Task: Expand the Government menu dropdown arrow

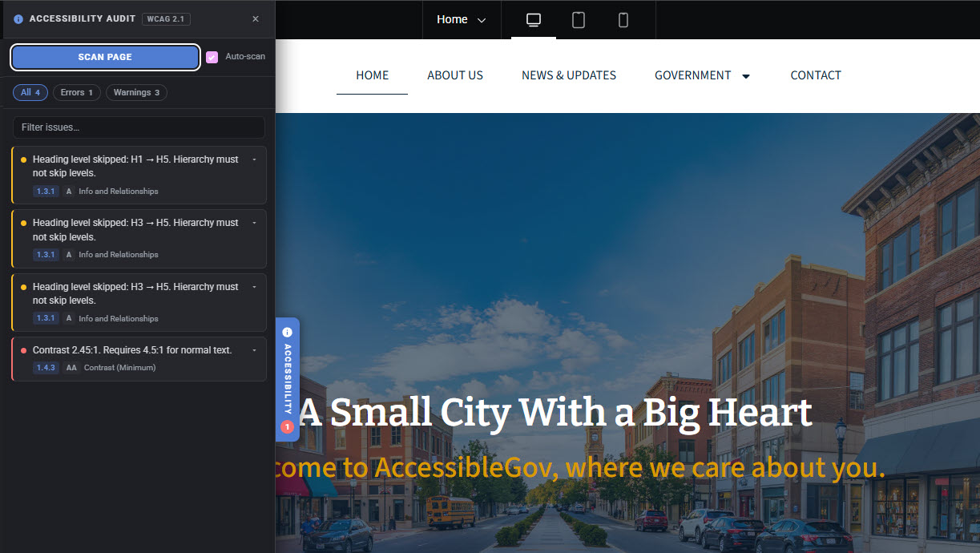Action: tap(746, 76)
